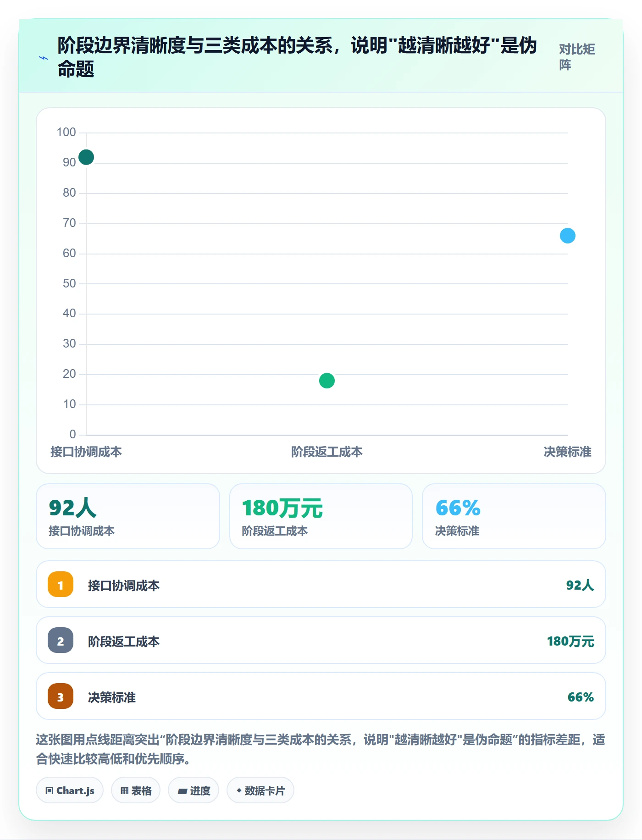Click the 50 y-axis tick label

click(x=69, y=283)
